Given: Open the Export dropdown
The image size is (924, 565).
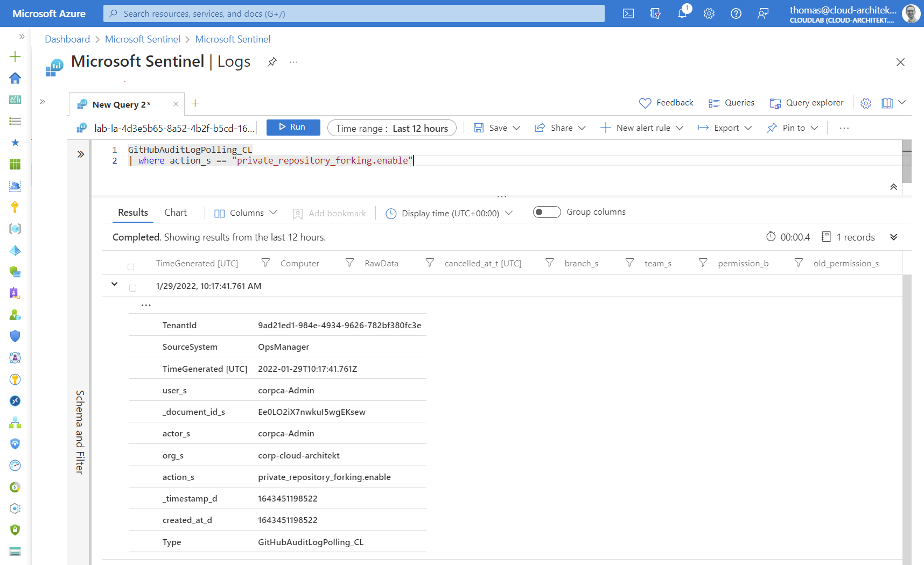Looking at the screenshot, I should pos(725,128).
